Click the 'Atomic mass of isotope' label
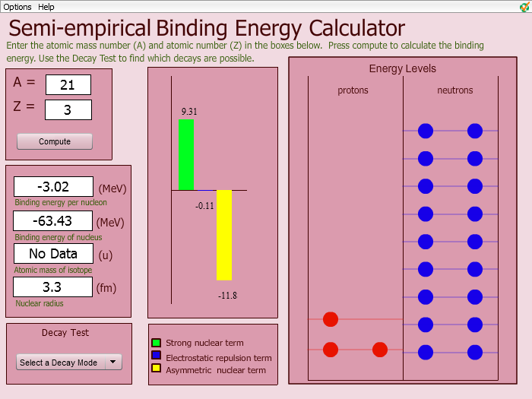Viewport: 532px width, 399px height. [x=53, y=270]
